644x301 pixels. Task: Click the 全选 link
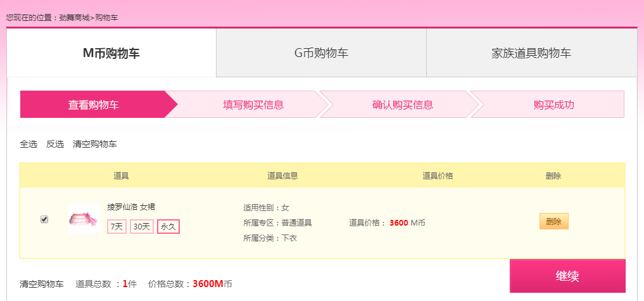pos(28,144)
